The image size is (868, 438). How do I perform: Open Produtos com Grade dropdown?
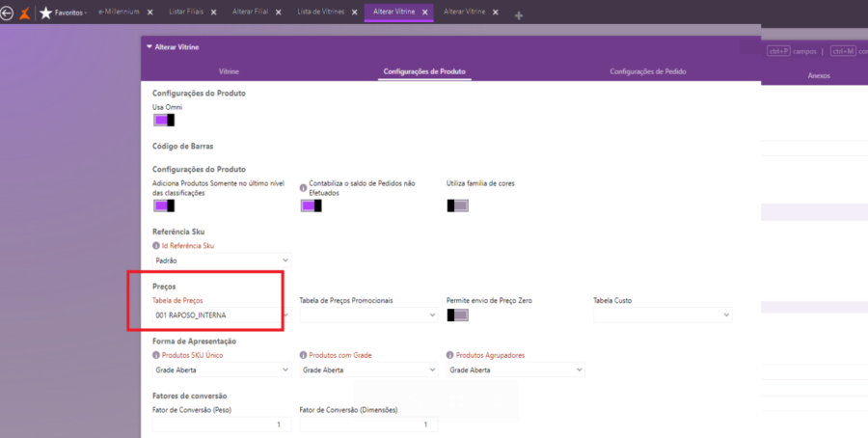pos(368,370)
